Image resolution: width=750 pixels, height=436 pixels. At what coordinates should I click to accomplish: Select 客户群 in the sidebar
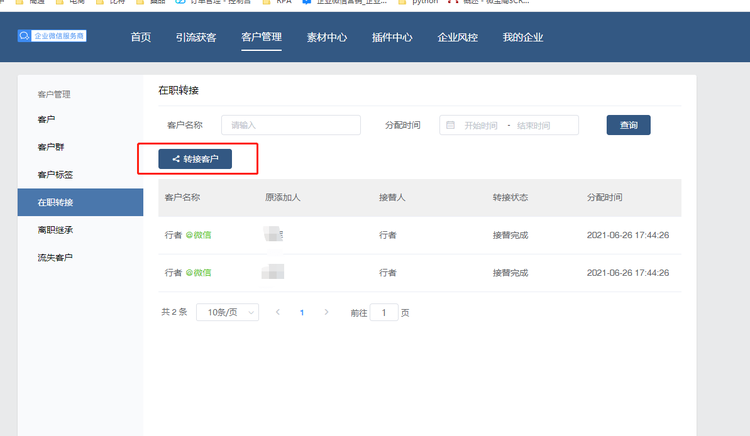click(51, 147)
